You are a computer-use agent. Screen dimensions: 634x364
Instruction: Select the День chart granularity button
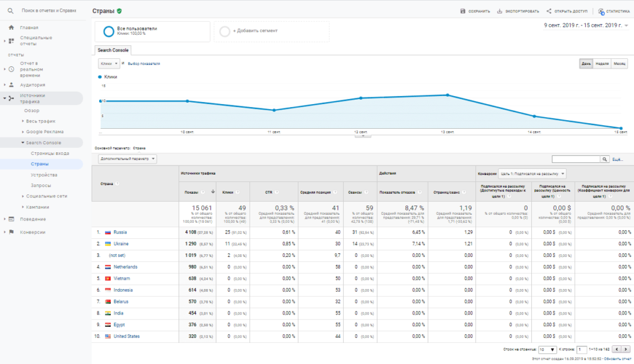tap(585, 63)
